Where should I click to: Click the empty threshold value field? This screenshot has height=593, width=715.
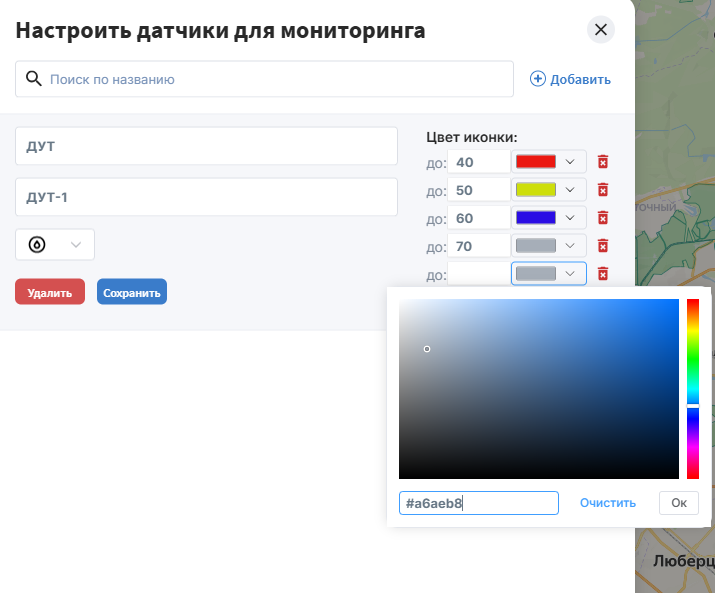478,274
